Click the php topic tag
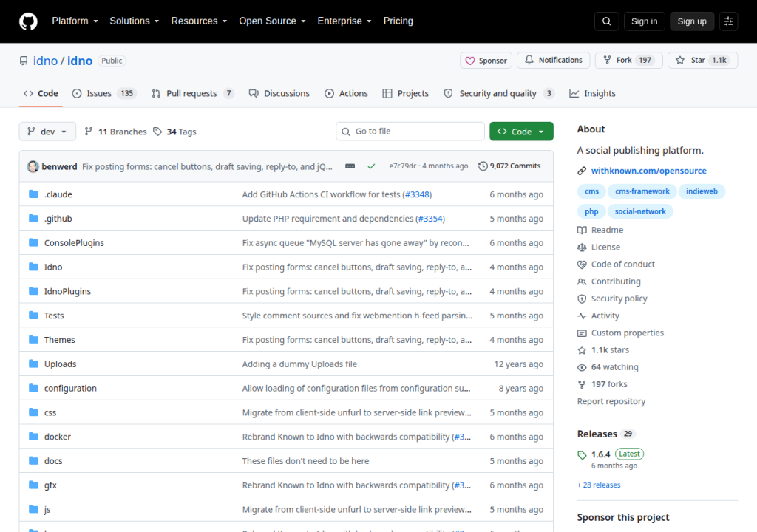 [x=591, y=211]
